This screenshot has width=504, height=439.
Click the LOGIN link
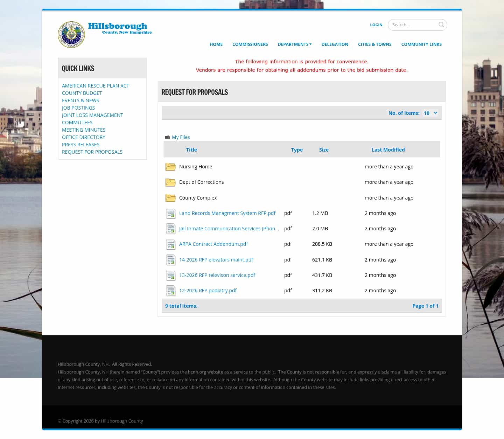tap(376, 25)
